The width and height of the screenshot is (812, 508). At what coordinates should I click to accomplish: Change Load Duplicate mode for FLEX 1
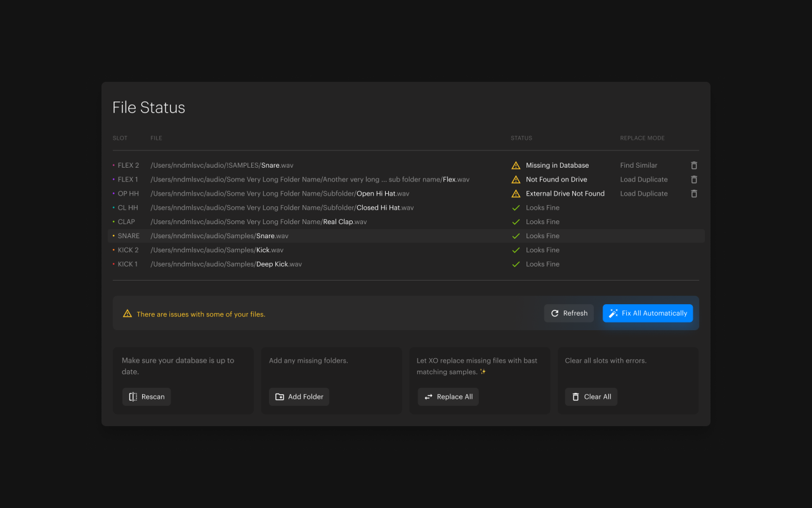(643, 180)
